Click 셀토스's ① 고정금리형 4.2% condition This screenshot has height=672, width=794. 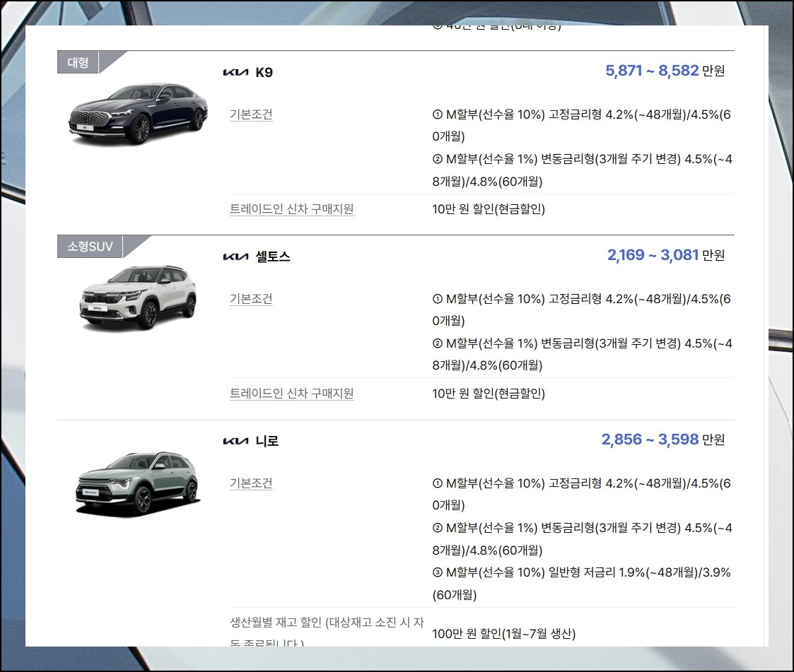coord(582,310)
